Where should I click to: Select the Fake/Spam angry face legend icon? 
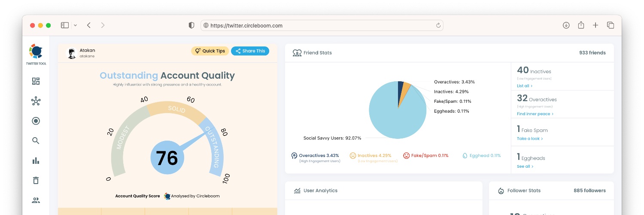pos(406,156)
